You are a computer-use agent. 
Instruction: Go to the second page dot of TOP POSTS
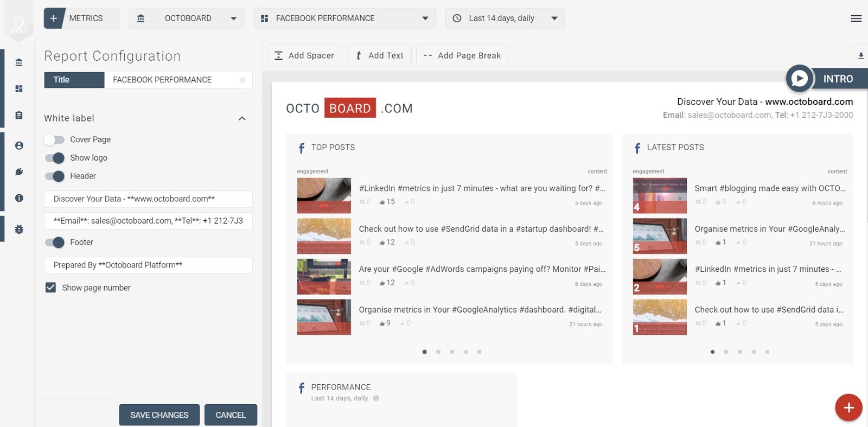click(438, 352)
